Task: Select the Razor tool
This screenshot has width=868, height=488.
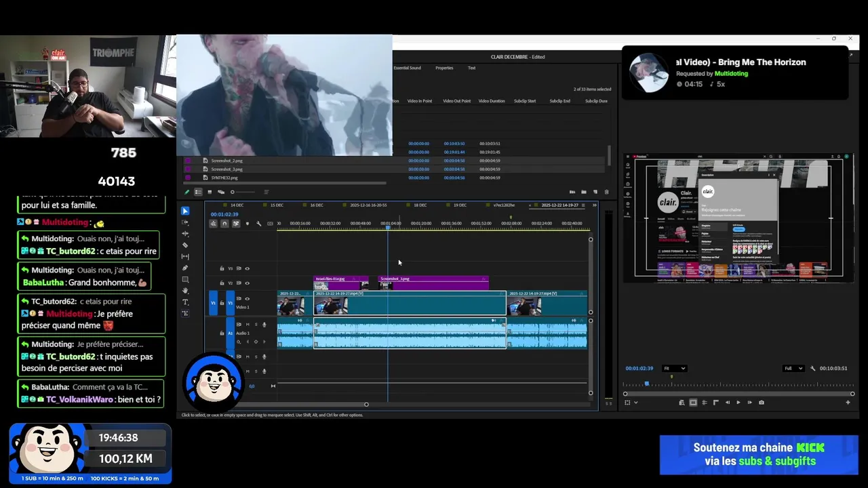Action: [185, 245]
